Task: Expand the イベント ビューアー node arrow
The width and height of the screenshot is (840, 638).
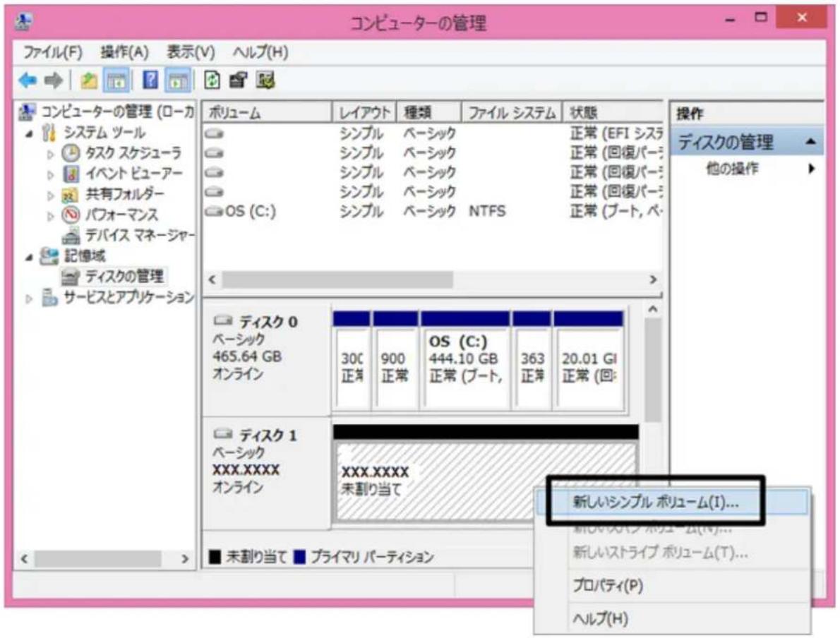Action: (50, 174)
